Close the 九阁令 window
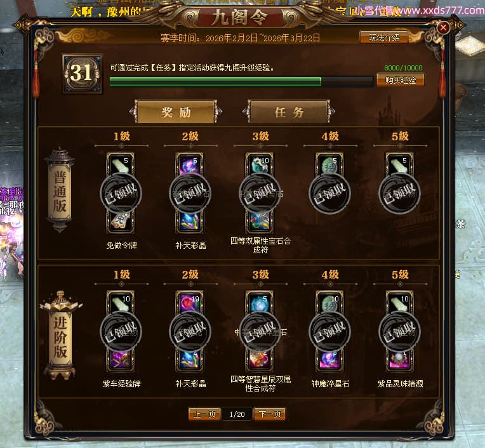Screen dimensions: 485x448 [443, 27]
